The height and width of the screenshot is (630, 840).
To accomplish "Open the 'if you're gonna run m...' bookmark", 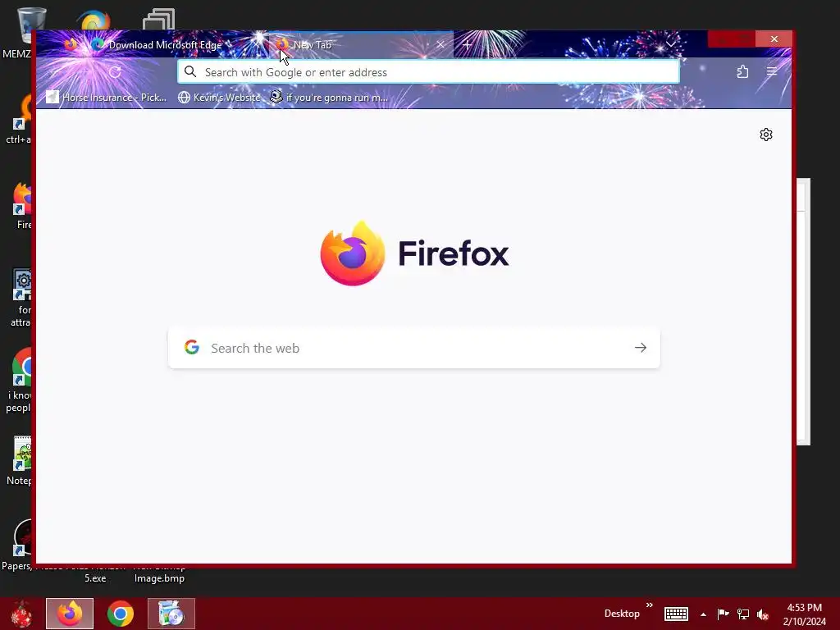I will point(329,98).
